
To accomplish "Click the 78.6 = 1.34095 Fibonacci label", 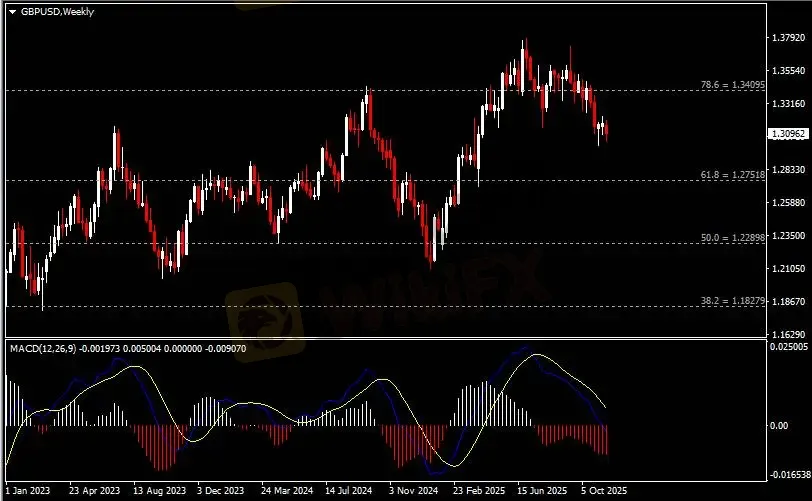I will click(733, 84).
